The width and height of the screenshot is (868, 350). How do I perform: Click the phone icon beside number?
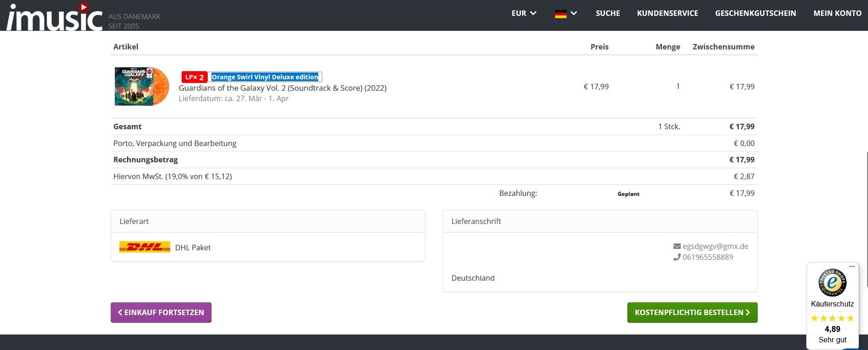(677, 257)
